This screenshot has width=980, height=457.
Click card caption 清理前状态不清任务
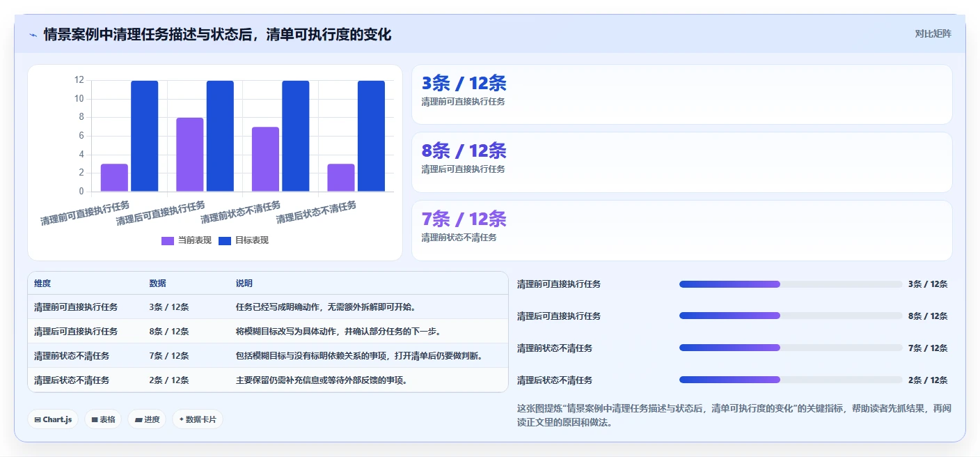point(459,238)
